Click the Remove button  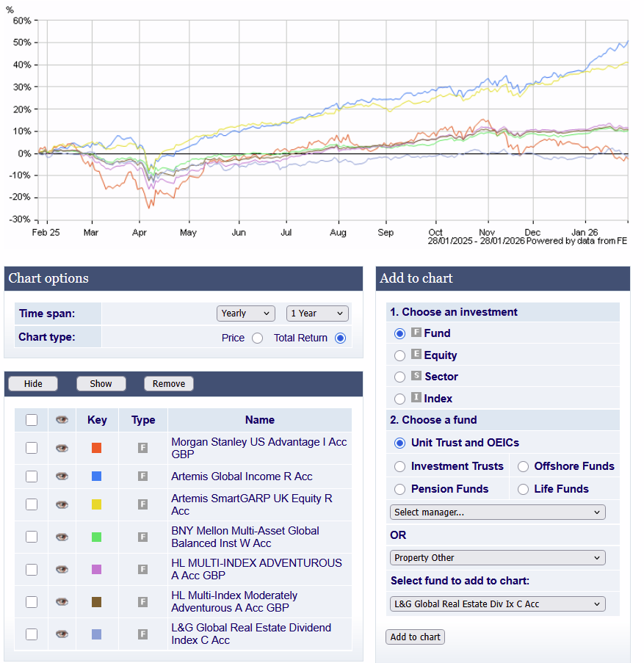pyautogui.click(x=169, y=383)
